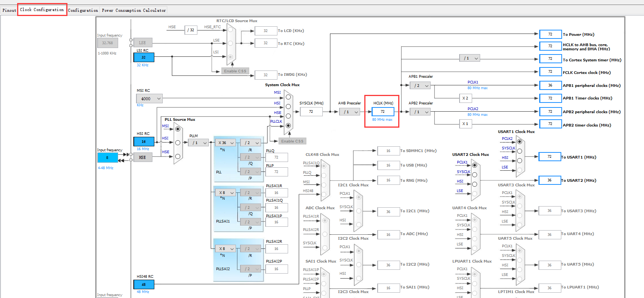Open the Cortex System timer divider dropdown
The width and height of the screenshot is (644, 298).
pos(469,58)
